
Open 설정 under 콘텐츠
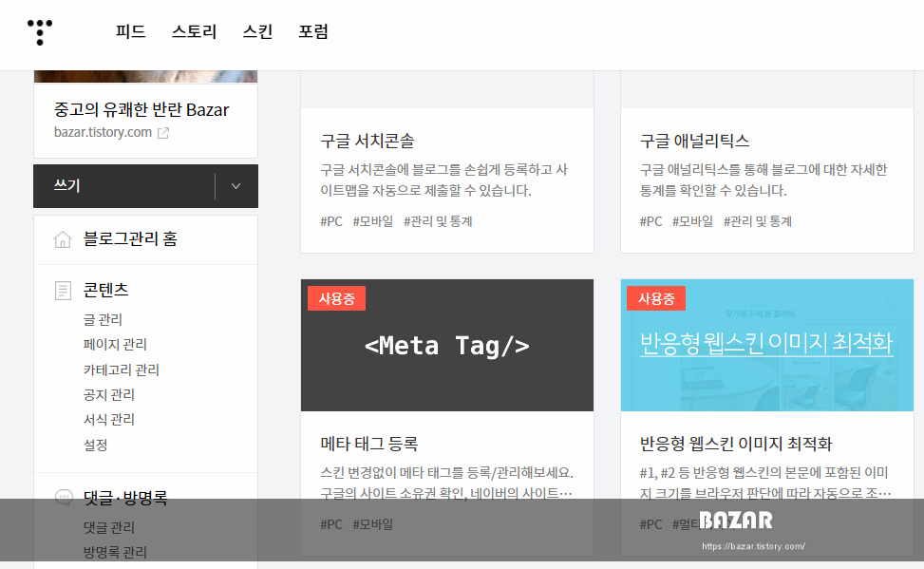click(96, 445)
